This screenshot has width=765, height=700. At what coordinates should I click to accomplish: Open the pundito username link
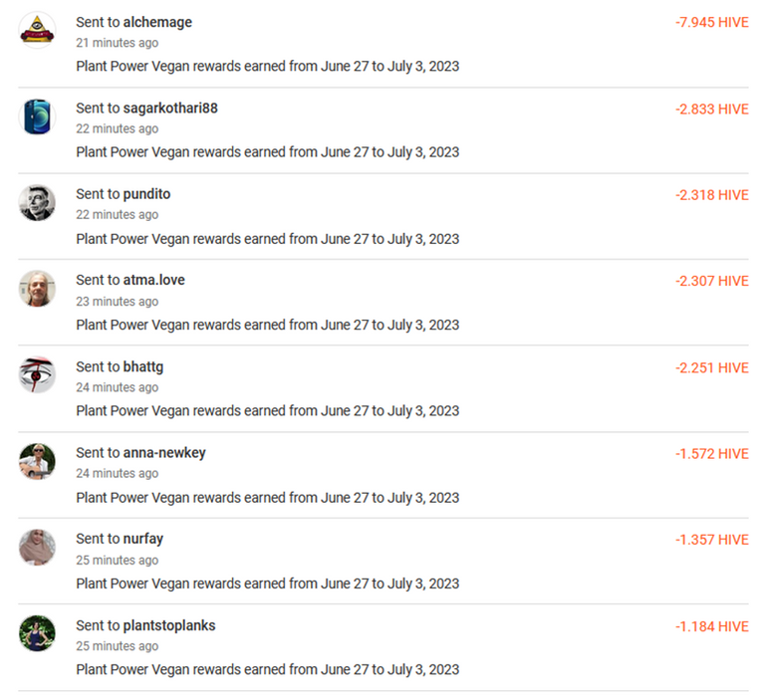[146, 194]
